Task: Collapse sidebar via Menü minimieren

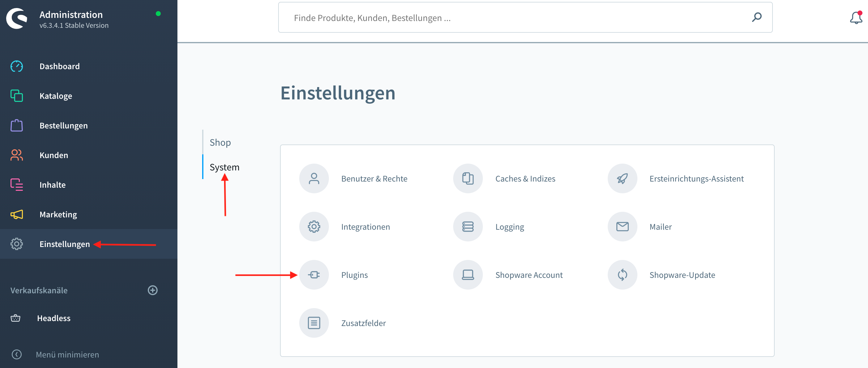Action: pyautogui.click(x=67, y=354)
